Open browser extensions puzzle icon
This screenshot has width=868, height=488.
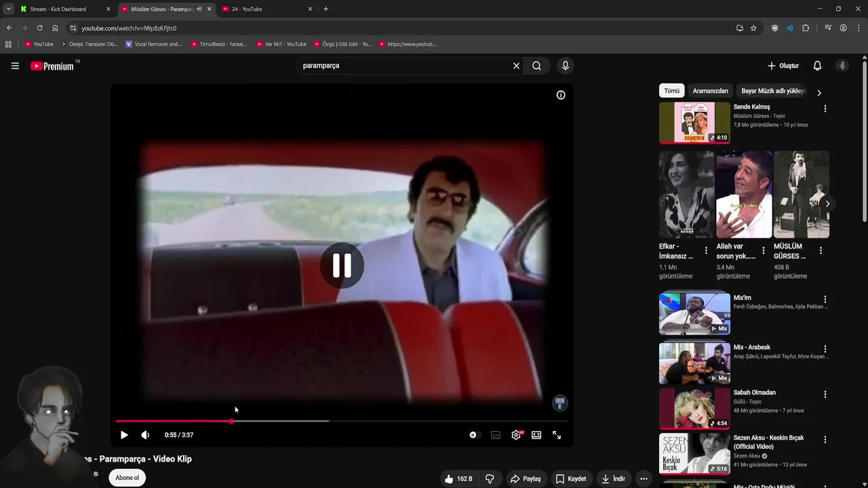tap(806, 28)
